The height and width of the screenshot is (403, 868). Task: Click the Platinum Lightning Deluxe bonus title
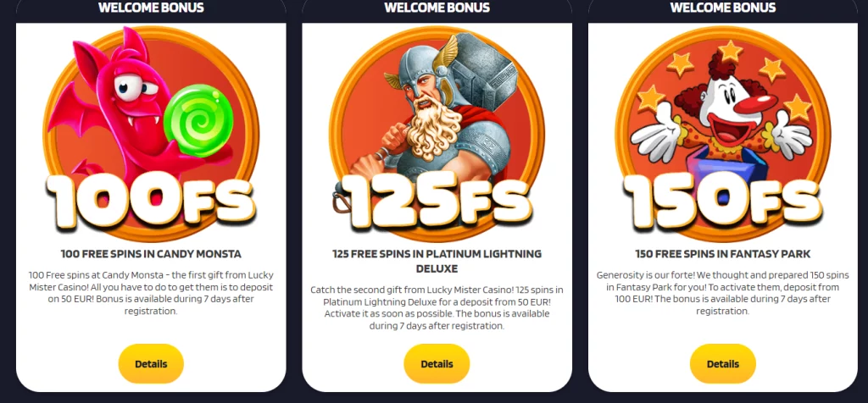click(x=437, y=262)
